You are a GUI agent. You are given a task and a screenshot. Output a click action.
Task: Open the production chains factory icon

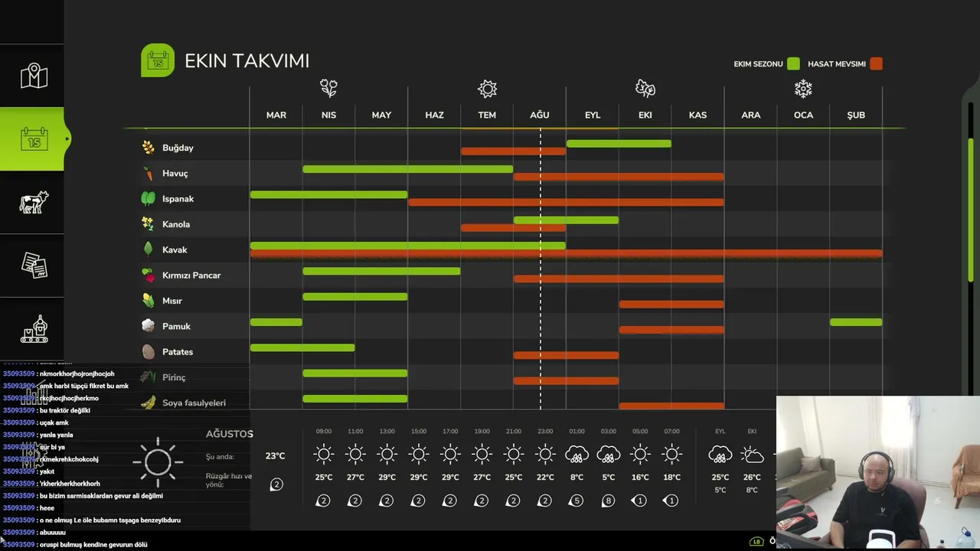pyautogui.click(x=34, y=329)
